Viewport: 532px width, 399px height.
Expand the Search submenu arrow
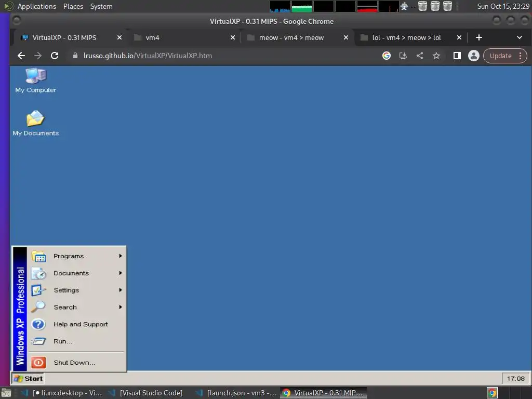[x=121, y=307]
